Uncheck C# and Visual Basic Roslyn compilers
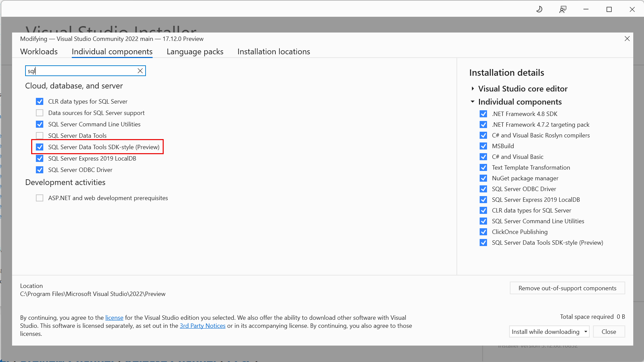Screen dimensions: 644x362 (483, 135)
